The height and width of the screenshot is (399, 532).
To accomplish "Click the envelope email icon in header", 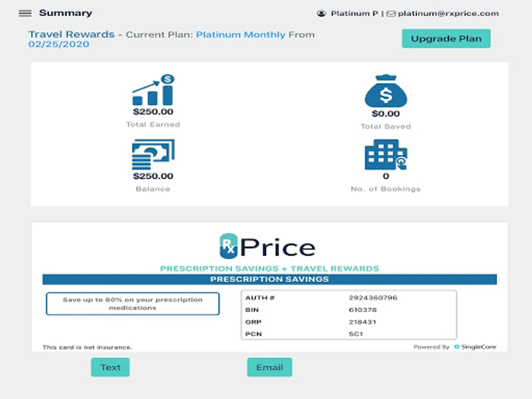I will [391, 14].
